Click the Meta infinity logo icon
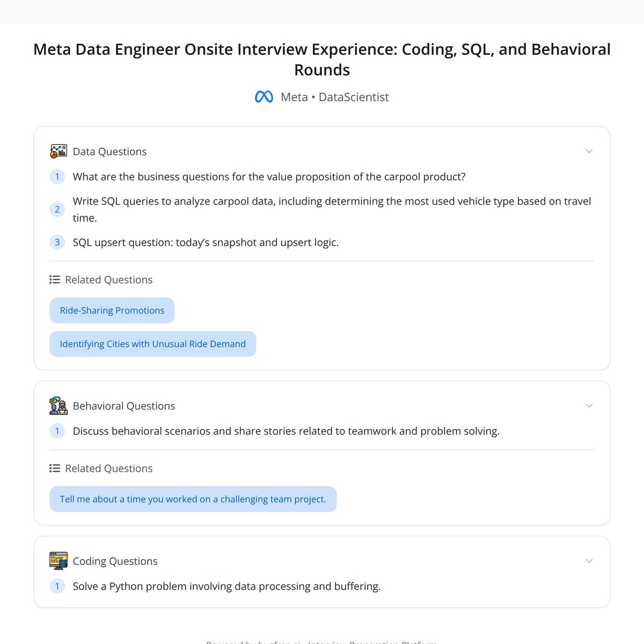The height and width of the screenshot is (644, 644). [264, 97]
